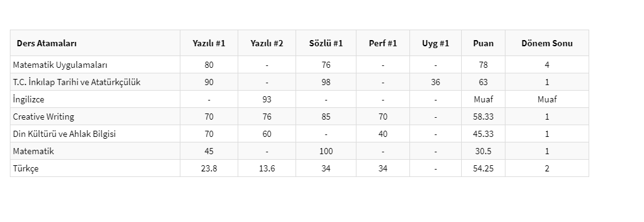This screenshot has height=222, width=644.
Task: Select Din Kültürü ve Ahlak Bilgisi course
Action: [64, 134]
